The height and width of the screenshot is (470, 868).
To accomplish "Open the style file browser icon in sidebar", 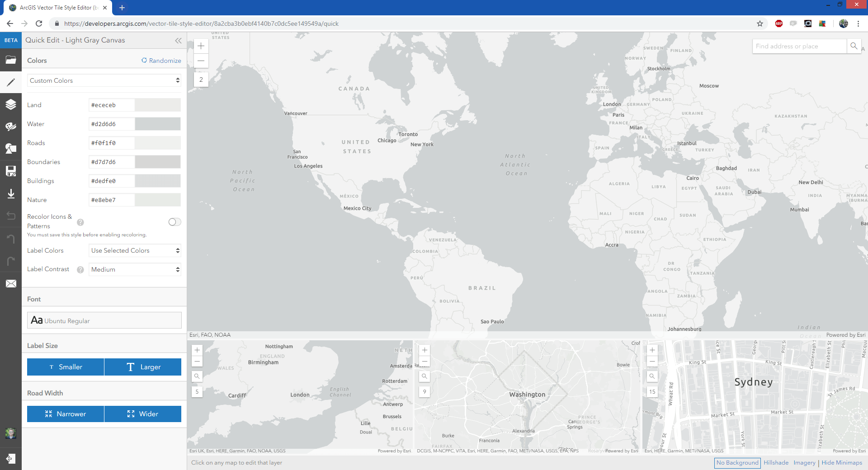I will (10, 60).
